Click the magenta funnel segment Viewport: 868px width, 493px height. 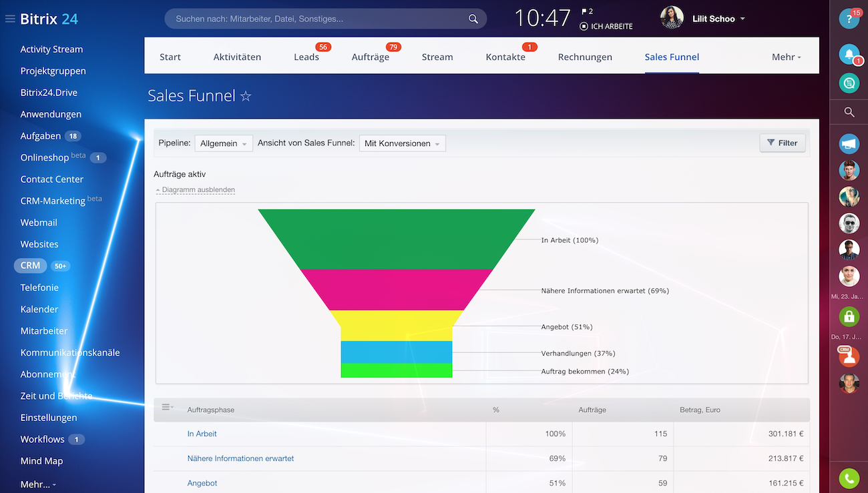point(397,290)
